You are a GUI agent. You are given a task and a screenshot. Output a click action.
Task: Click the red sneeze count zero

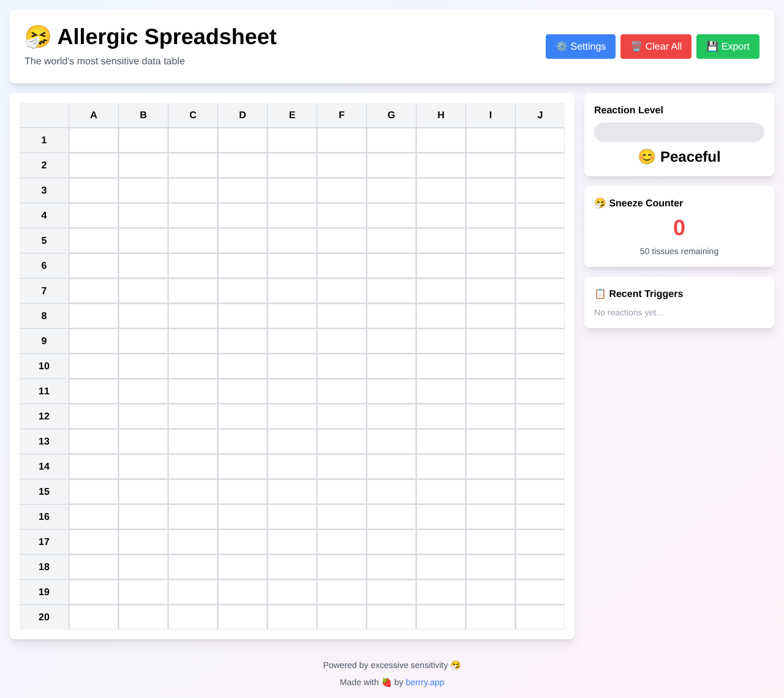pos(679,227)
